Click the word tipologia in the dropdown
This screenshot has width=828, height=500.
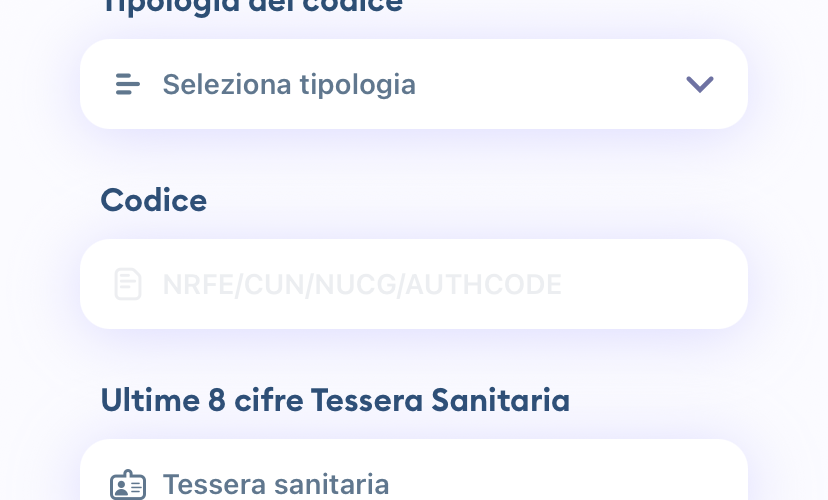coord(357,86)
